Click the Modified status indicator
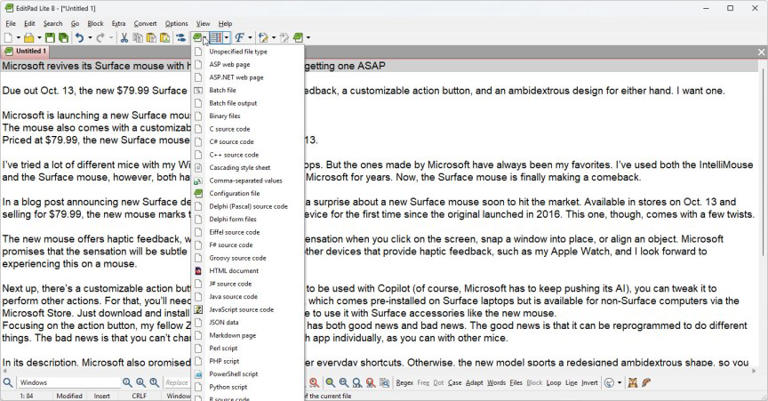Image resolution: width=768 pixels, height=401 pixels. pos(69,396)
